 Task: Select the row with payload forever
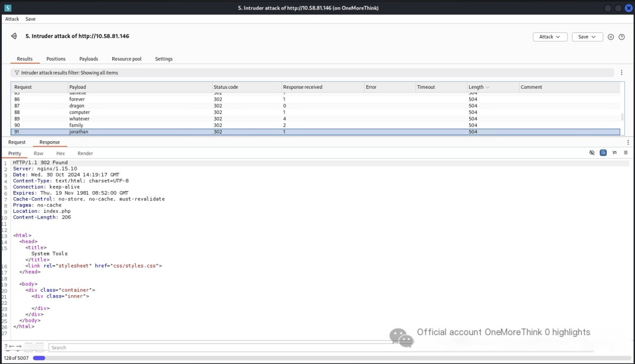pos(316,99)
